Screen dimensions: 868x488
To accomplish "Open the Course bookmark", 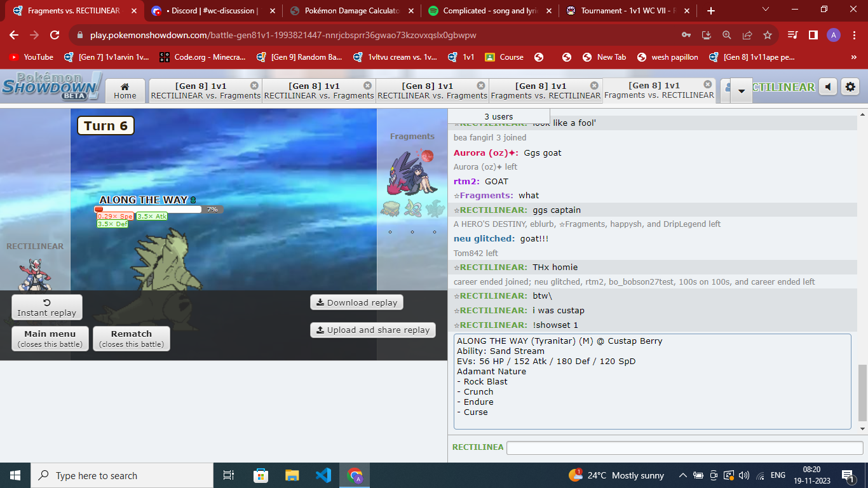I will tap(505, 57).
